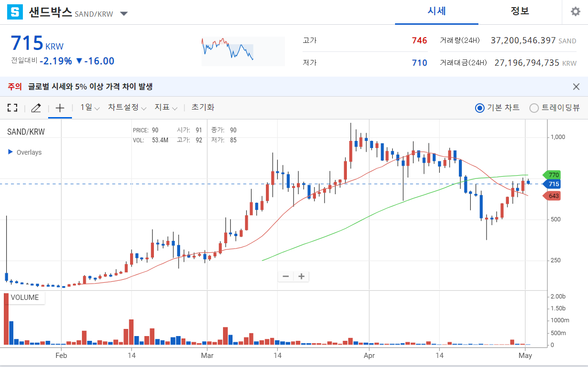
Task: Click the 초기화 reset button
Action: point(203,108)
